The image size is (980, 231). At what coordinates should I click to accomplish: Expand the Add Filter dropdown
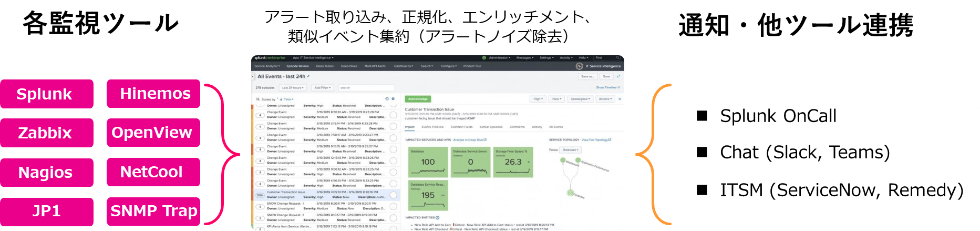point(323,88)
